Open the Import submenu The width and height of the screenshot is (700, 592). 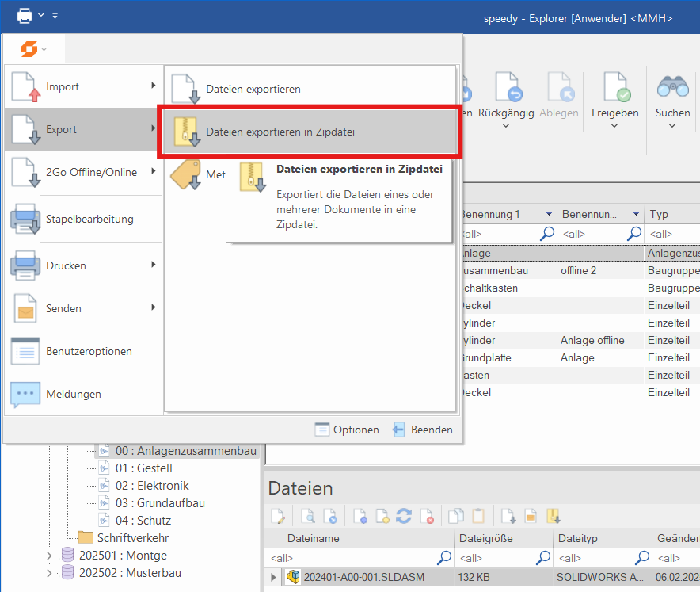tap(82, 86)
